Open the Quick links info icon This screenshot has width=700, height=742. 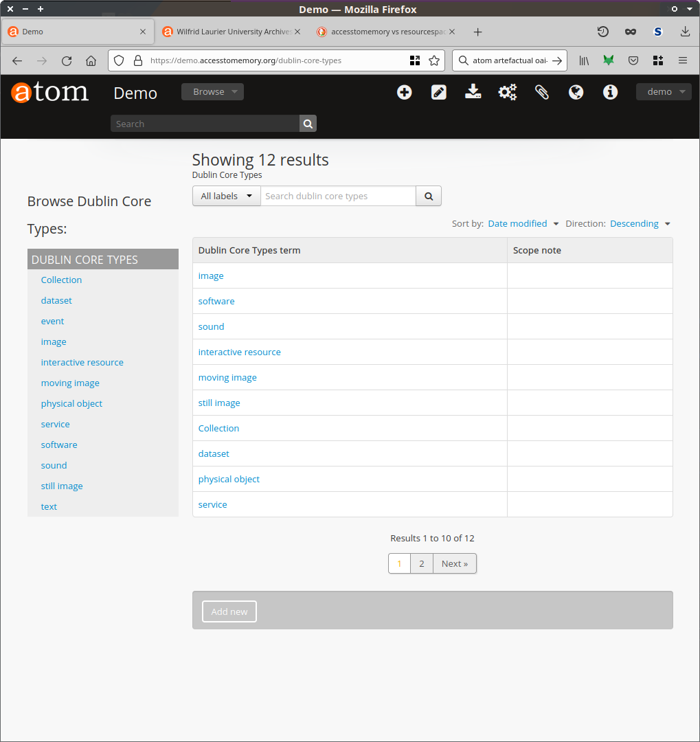(610, 92)
